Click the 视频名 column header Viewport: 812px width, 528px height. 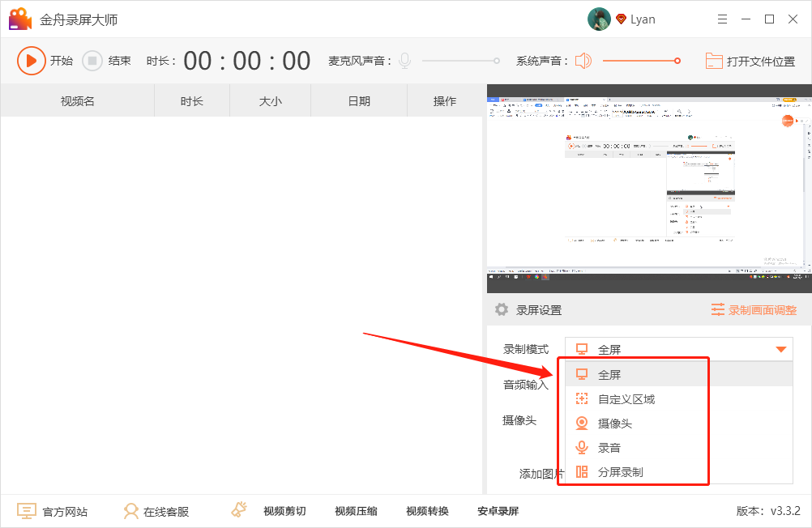coord(78,101)
